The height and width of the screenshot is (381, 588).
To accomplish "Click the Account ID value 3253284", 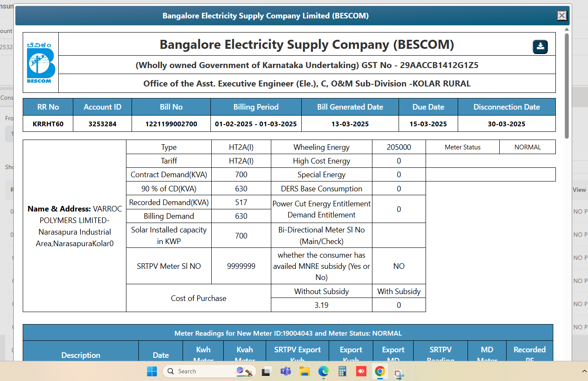I will [x=102, y=124].
